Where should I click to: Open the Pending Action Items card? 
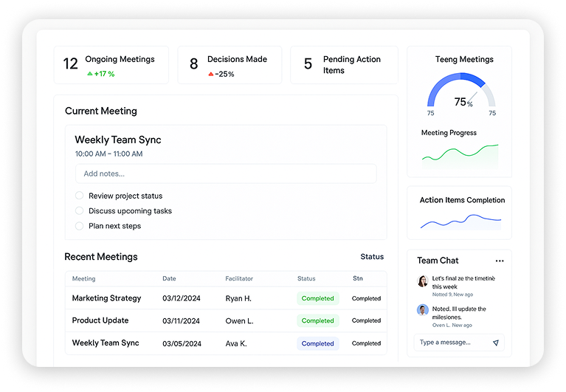(x=344, y=65)
